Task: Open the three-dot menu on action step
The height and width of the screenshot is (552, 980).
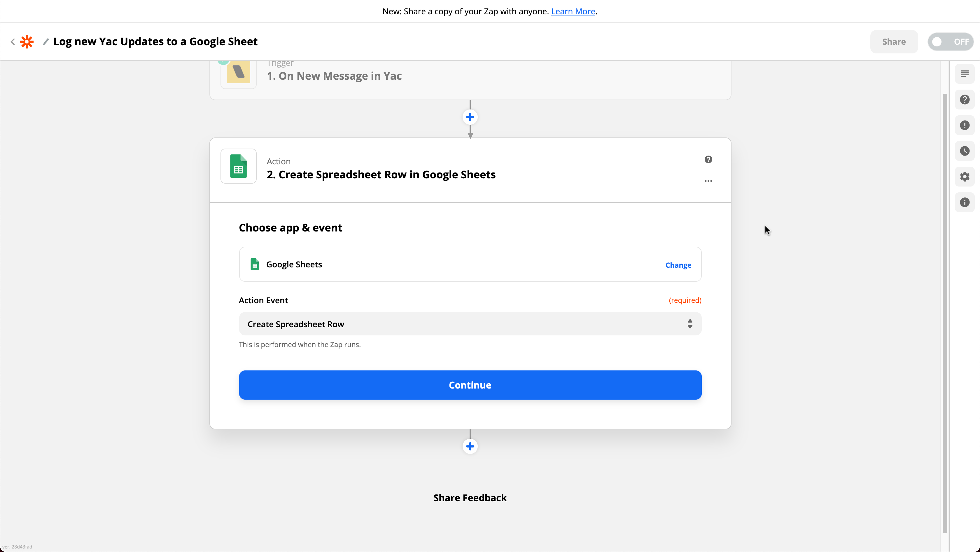Action: tap(708, 181)
